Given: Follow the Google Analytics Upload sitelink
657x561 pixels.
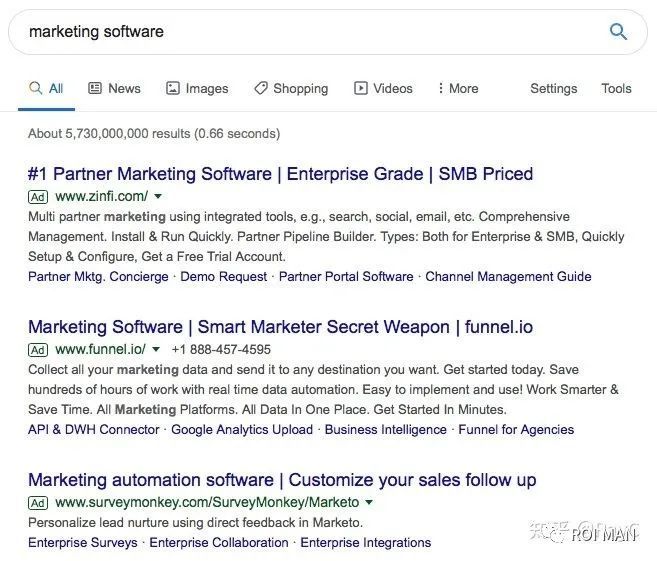Looking at the screenshot, I should (x=242, y=429).
